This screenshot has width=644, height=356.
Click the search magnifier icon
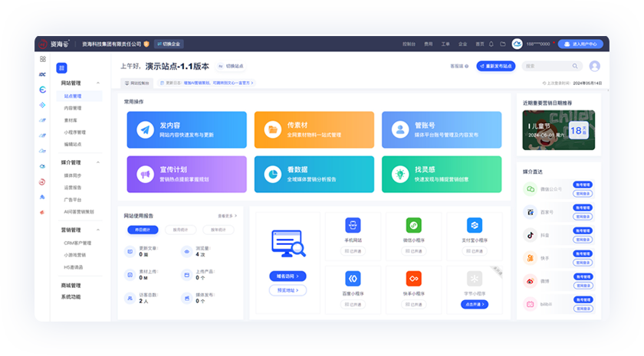(x=573, y=66)
